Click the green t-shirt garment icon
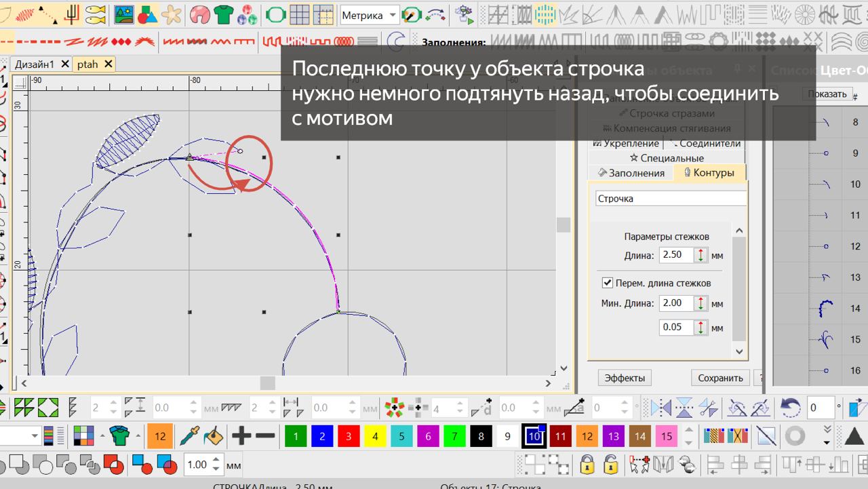868x489 pixels. point(224,14)
